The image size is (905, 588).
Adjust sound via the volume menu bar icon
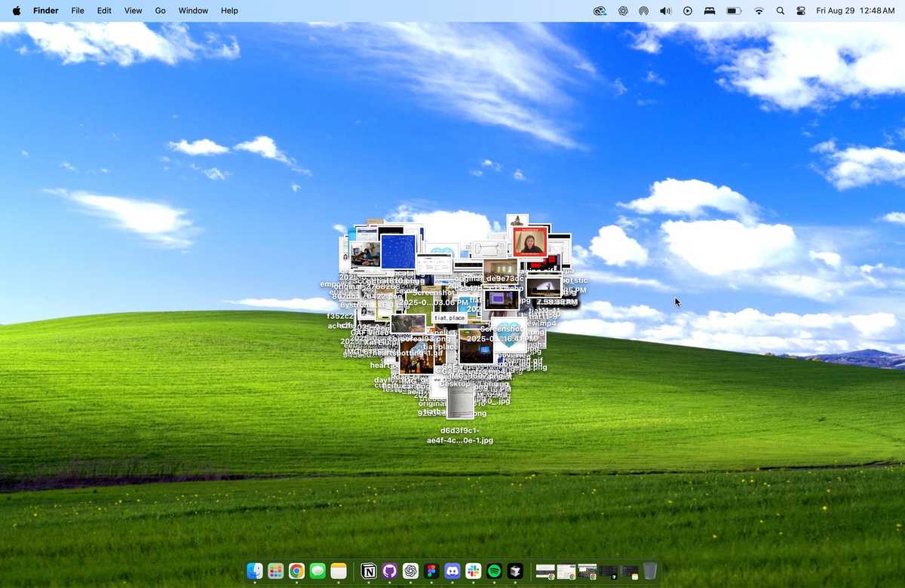[665, 11]
